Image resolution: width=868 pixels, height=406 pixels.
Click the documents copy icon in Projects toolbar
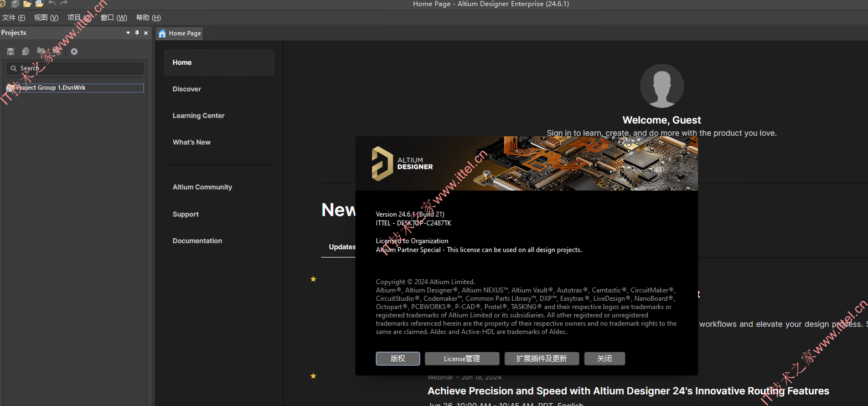pyautogui.click(x=25, y=52)
